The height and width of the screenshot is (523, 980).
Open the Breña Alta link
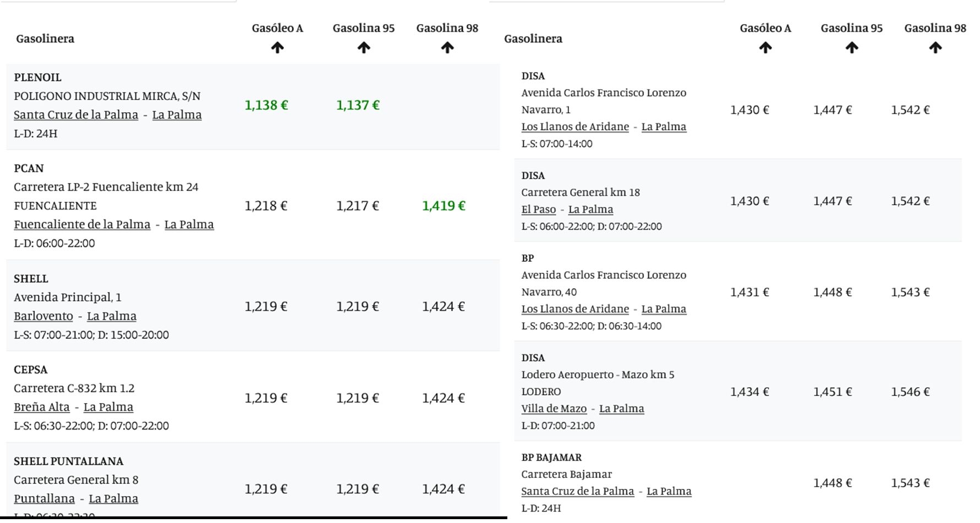tap(42, 407)
